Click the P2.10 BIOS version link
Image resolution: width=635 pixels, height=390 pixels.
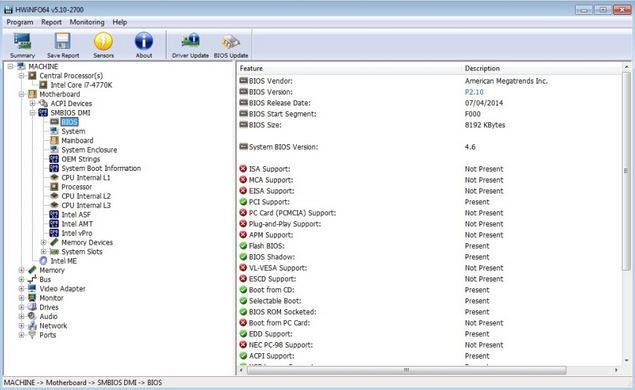[x=474, y=92]
